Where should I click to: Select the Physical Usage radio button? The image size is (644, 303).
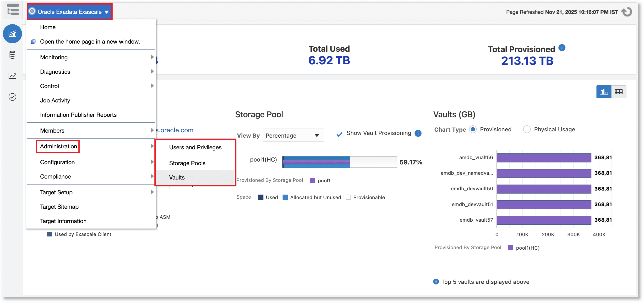tap(526, 129)
